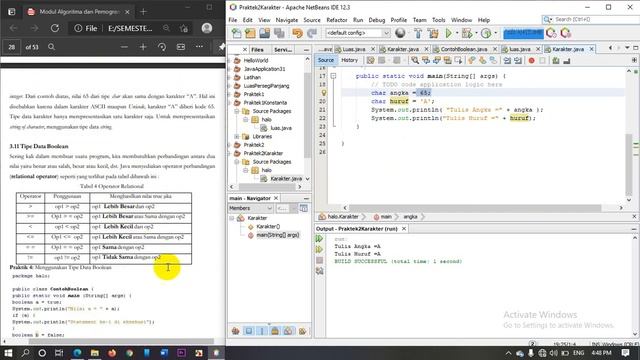Click the Save All icon in NetBeans toolbar
The width and height of the screenshot is (640, 360).
(279, 33)
